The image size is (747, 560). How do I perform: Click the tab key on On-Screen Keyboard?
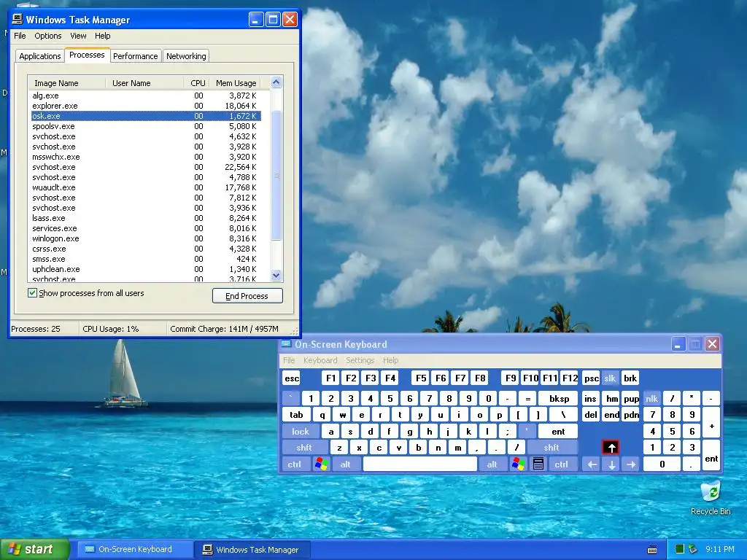[296, 415]
